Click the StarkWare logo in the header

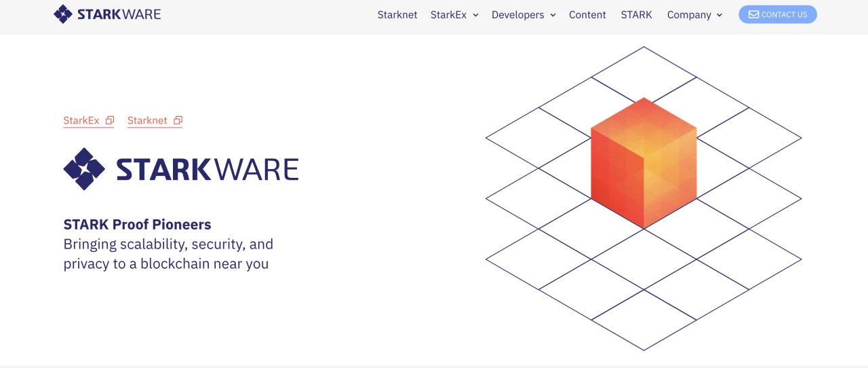[x=107, y=14]
